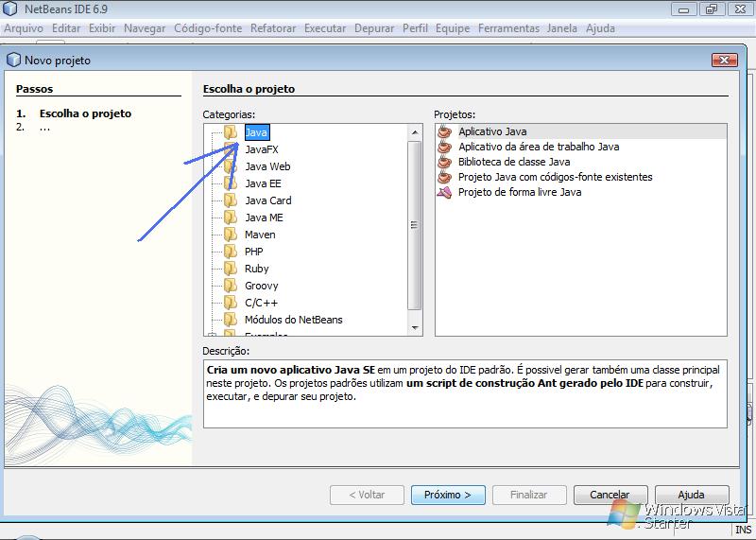Click the Módulos do NetBeans folder icon
The width and height of the screenshot is (756, 540).
coord(231,319)
